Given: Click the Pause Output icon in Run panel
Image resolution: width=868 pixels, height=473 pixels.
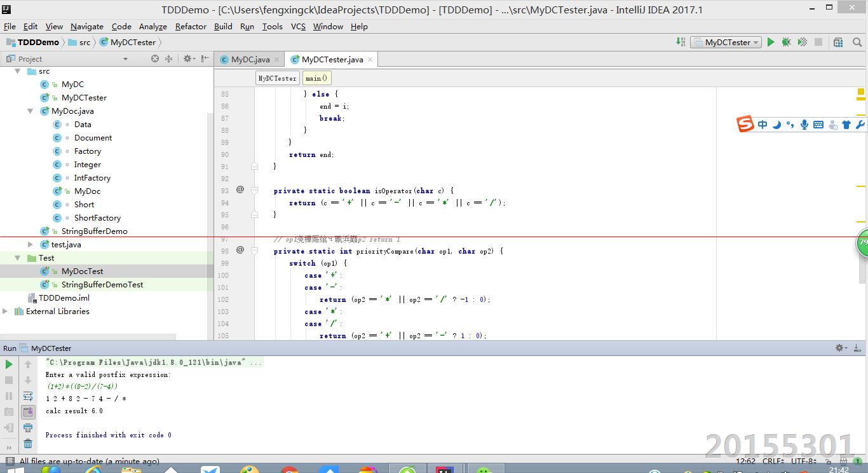Looking at the screenshot, I should pos(9,396).
